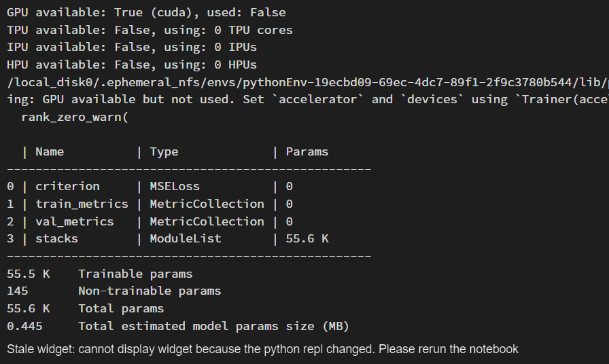Click the 'MSELoss' type entry
Viewport: 609px width, 364px height.
(175, 186)
